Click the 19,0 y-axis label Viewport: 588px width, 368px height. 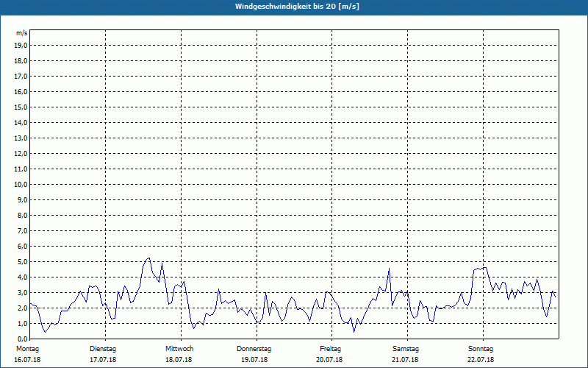tap(21, 46)
